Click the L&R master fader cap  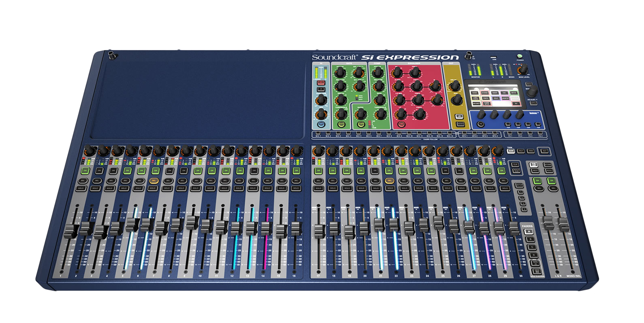[548, 223]
